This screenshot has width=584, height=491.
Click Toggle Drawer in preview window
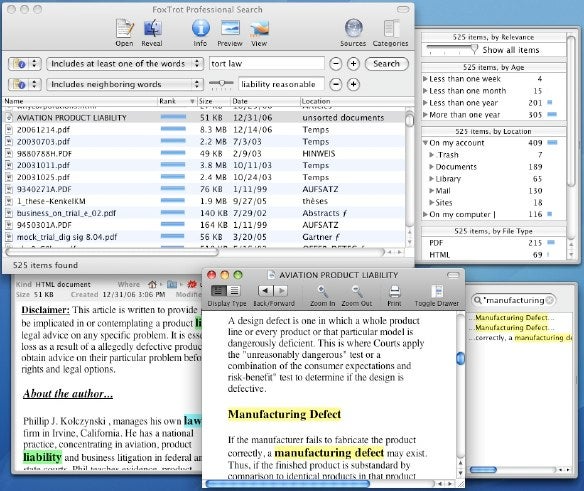437,291
